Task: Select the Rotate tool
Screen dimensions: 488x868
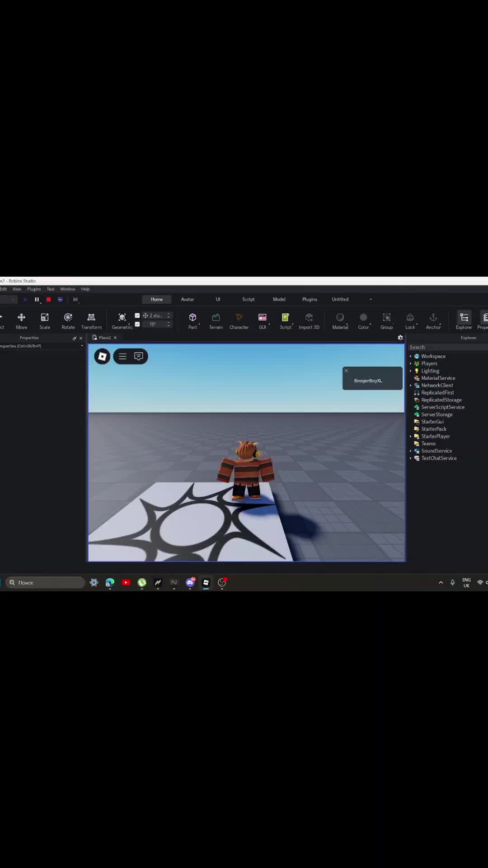Action: 68,321
